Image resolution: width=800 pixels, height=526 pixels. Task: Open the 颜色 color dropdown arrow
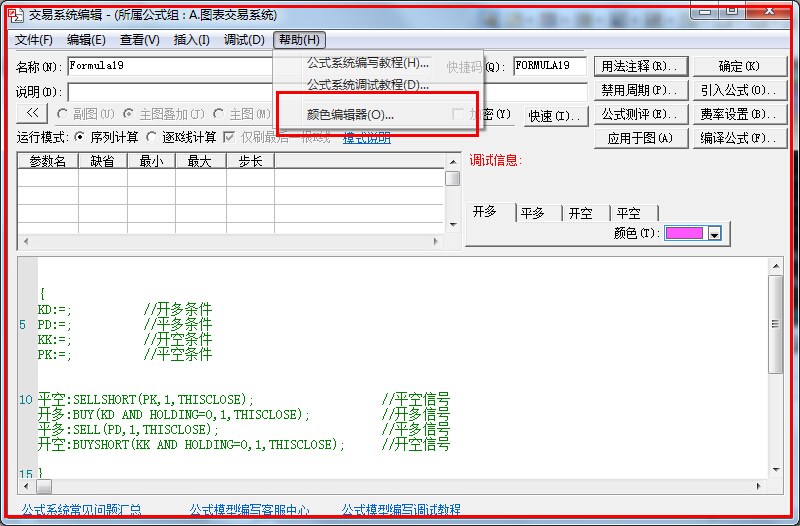point(714,233)
